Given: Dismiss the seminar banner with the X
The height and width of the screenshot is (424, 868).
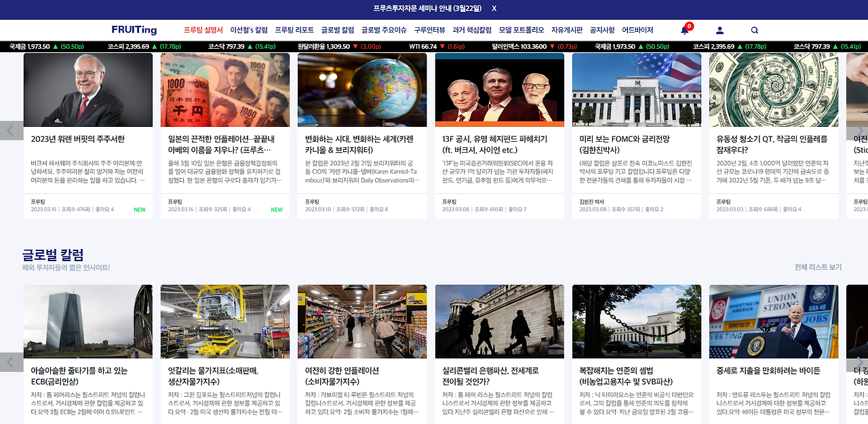Looking at the screenshot, I should [494, 8].
